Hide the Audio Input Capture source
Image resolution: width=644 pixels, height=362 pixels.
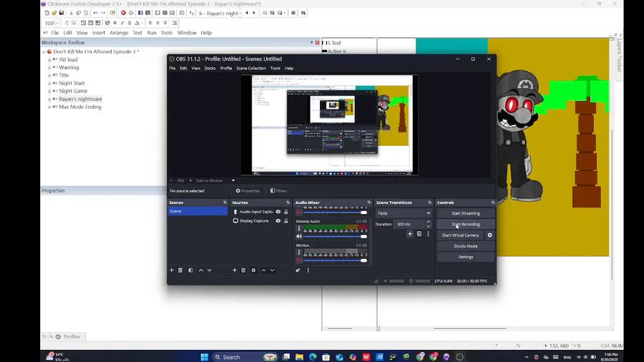click(x=278, y=212)
